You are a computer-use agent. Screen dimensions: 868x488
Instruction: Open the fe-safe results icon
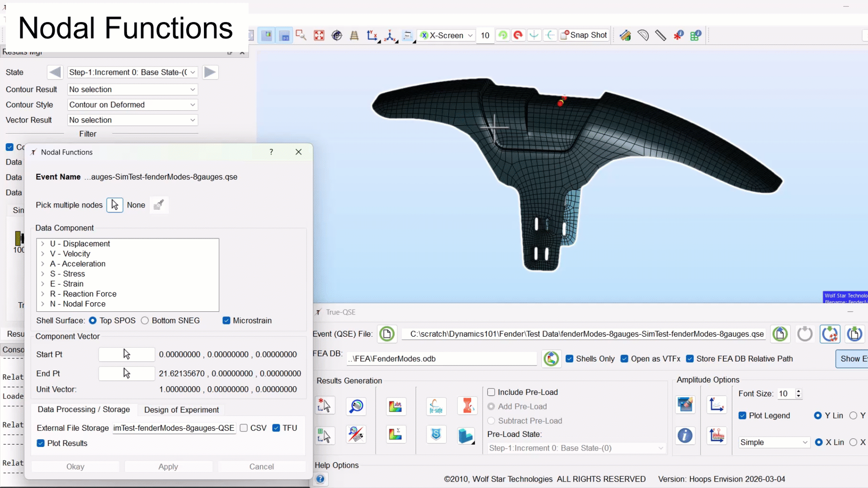click(x=436, y=406)
